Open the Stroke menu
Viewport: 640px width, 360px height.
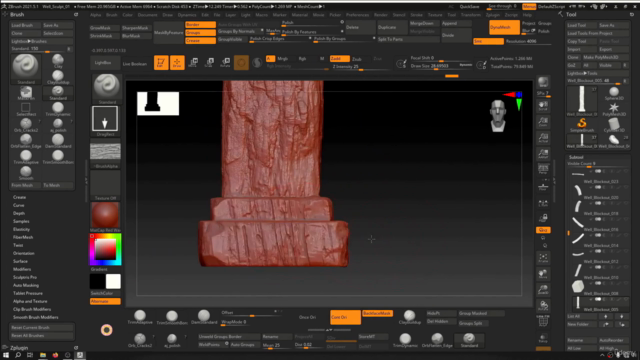pos(416,15)
